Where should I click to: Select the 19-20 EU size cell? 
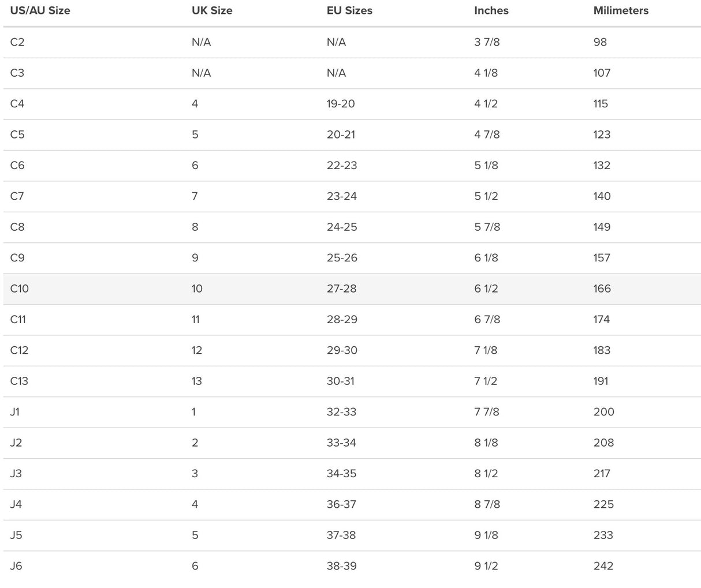pos(341,104)
